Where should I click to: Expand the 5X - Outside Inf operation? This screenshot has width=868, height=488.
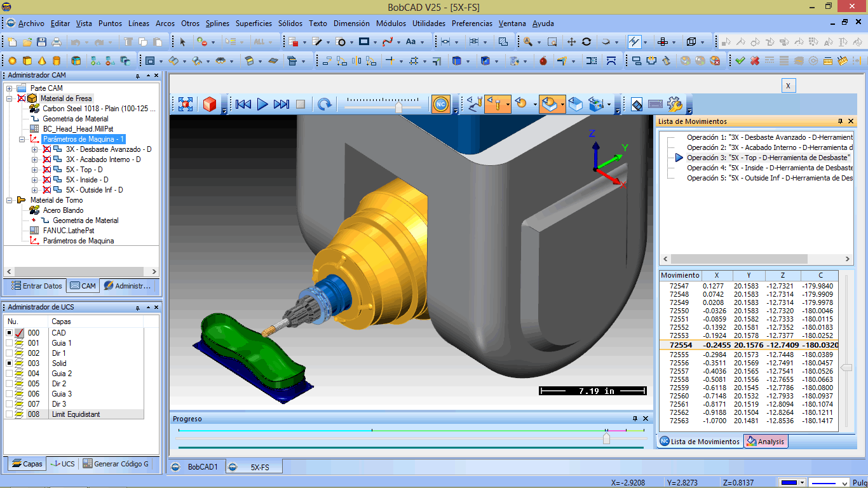(35, 190)
